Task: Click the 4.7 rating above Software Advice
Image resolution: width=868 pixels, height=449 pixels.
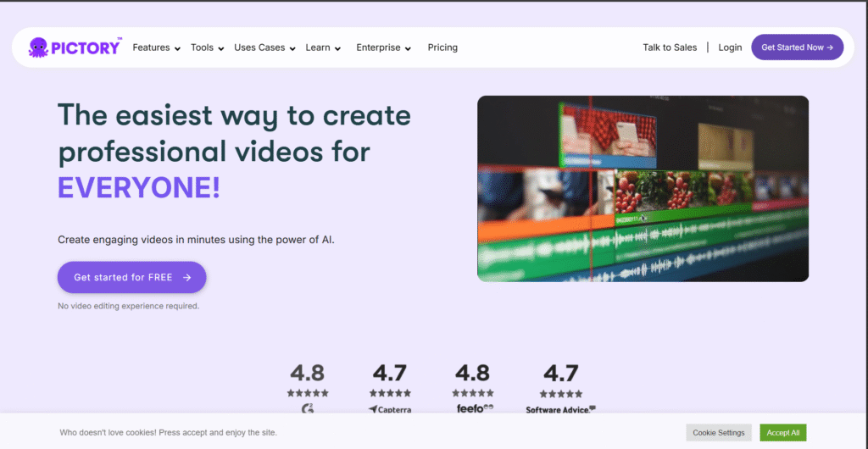Action: [x=561, y=374]
